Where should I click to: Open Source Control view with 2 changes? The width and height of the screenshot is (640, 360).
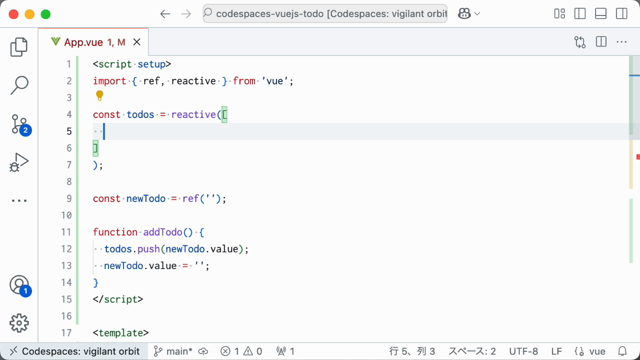(20, 124)
